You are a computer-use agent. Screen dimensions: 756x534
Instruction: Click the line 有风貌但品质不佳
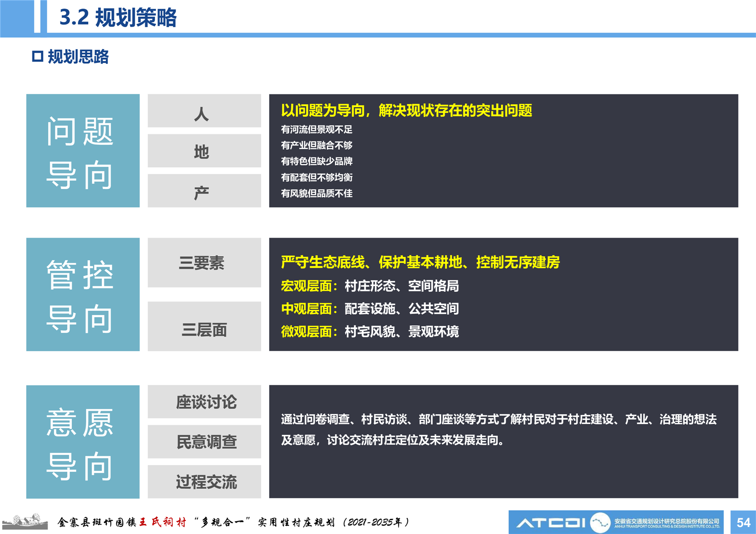317,193
